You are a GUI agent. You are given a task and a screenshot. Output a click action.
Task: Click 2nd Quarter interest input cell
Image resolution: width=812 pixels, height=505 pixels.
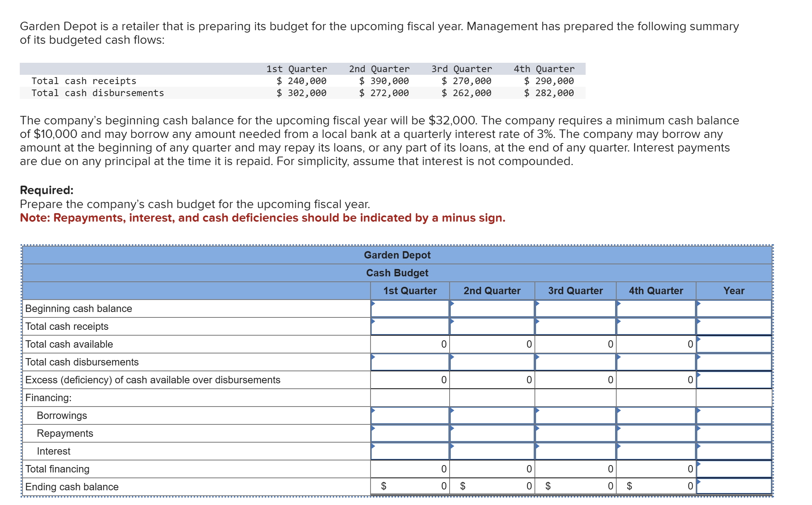pos(492,452)
